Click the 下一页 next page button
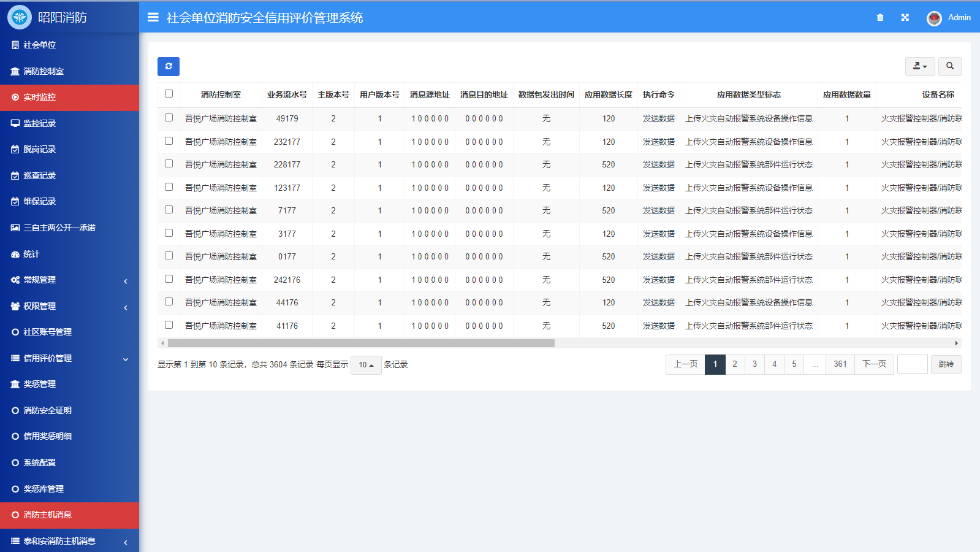980x552 pixels. (875, 364)
